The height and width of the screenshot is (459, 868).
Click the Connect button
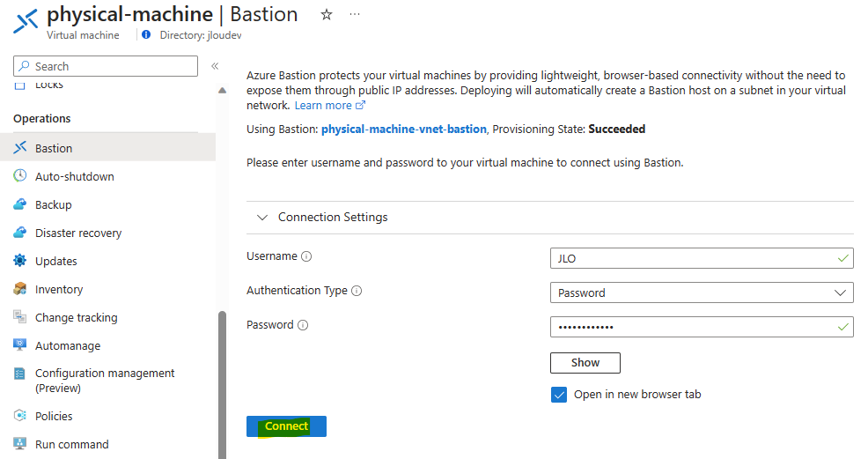[286, 426]
